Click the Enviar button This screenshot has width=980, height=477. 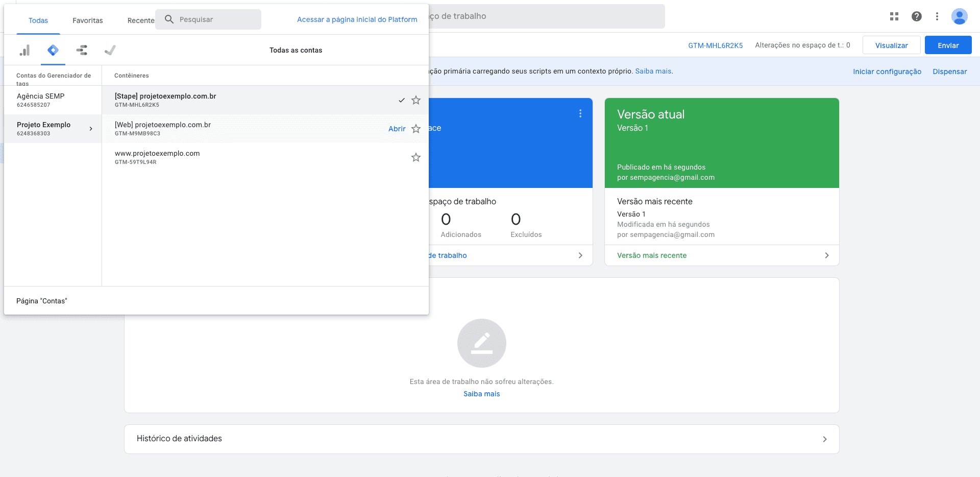click(x=948, y=45)
